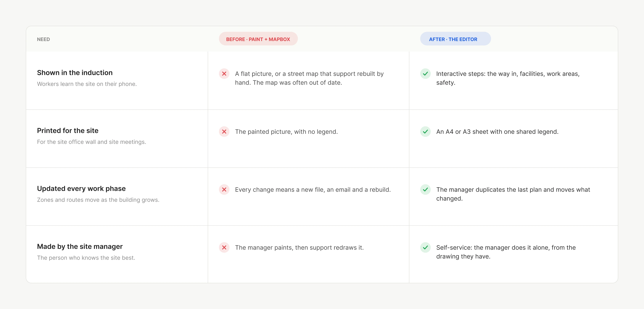Image resolution: width=644 pixels, height=309 pixels.
Task: Click 'An A4 or A3 sheet with one shared legend.'
Action: 497,132
